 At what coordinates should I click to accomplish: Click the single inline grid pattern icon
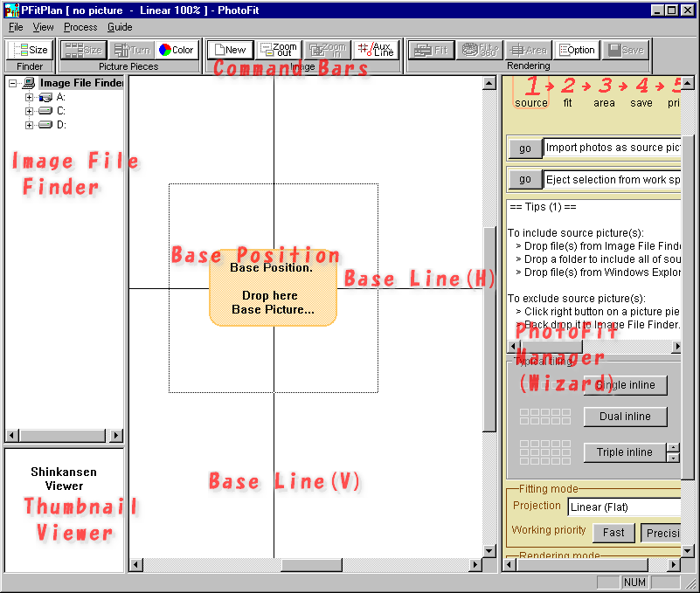544,384
